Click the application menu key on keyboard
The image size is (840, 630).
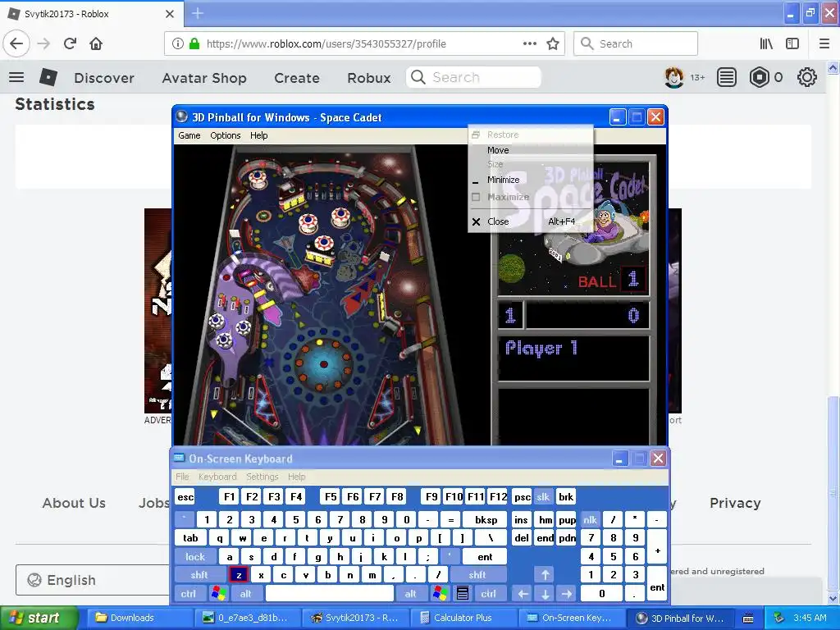pyautogui.click(x=463, y=594)
